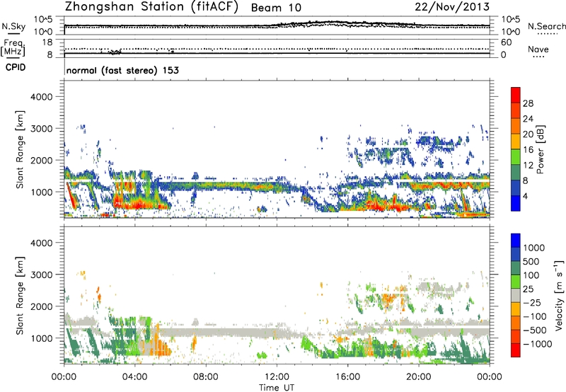
Task: Select the 20 label on the Power color bar
Action: 528,134
